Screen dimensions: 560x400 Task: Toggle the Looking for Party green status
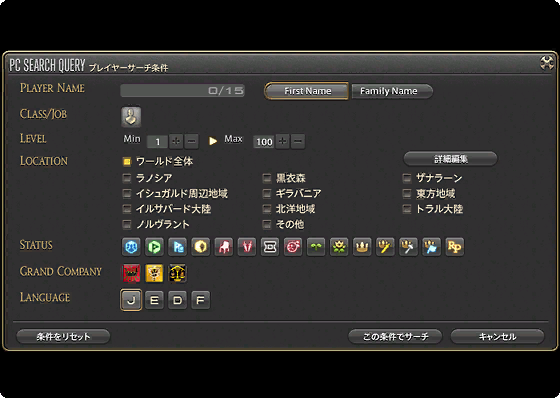(154, 246)
